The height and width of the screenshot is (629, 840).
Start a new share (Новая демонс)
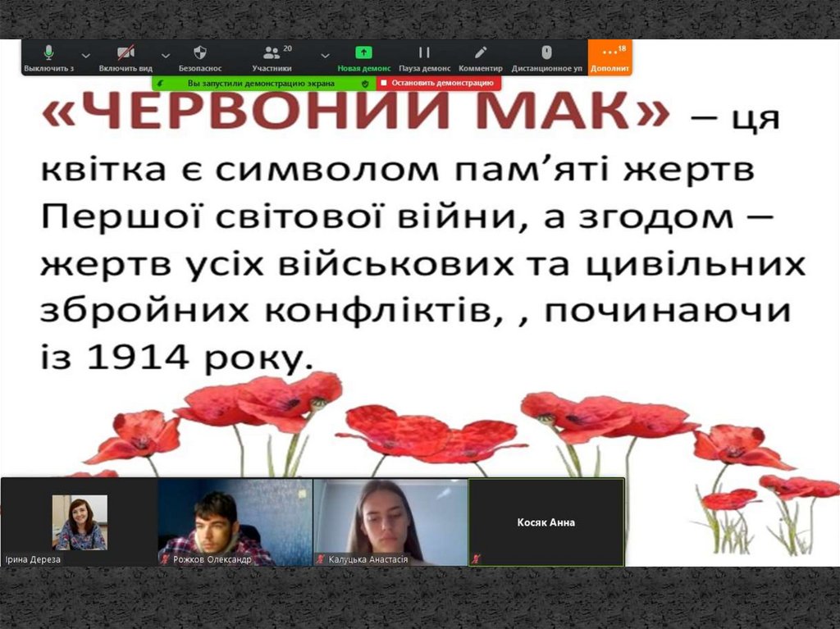click(x=363, y=58)
